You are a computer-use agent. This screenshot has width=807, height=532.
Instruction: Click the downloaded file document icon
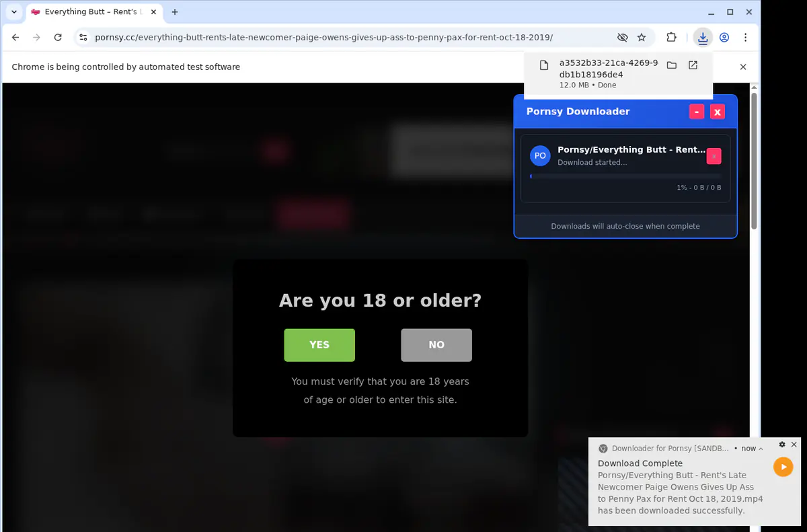point(544,65)
